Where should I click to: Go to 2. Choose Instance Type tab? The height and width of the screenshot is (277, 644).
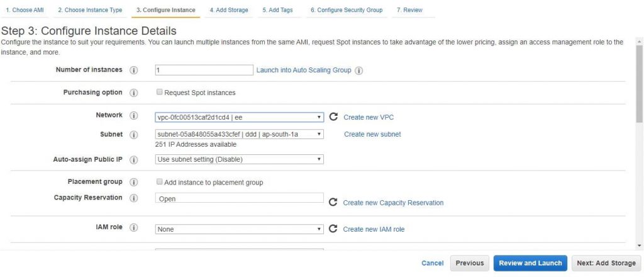90,10
